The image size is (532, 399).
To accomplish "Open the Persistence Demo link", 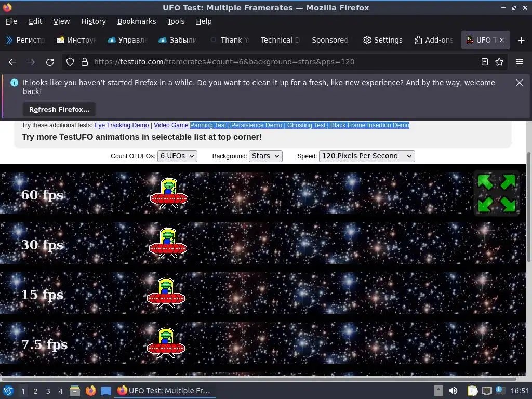I will coord(257,125).
